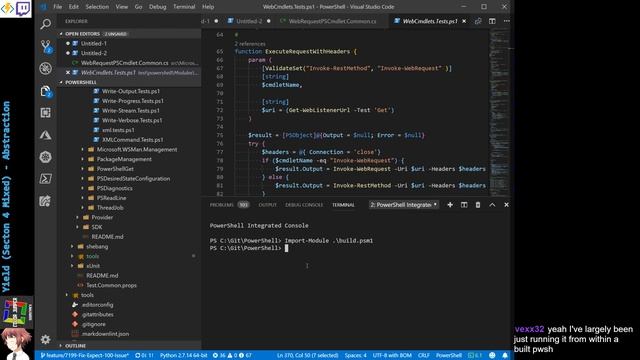Split the terminal pane
The height and width of the screenshot is (360, 640).
click(464, 205)
